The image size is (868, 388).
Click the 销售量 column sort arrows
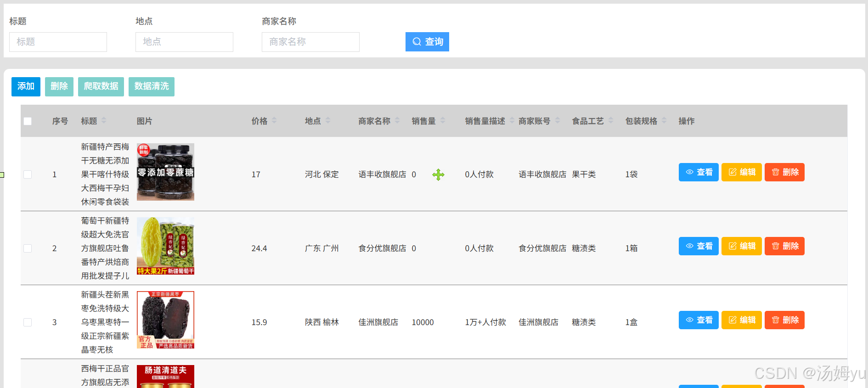click(x=443, y=120)
